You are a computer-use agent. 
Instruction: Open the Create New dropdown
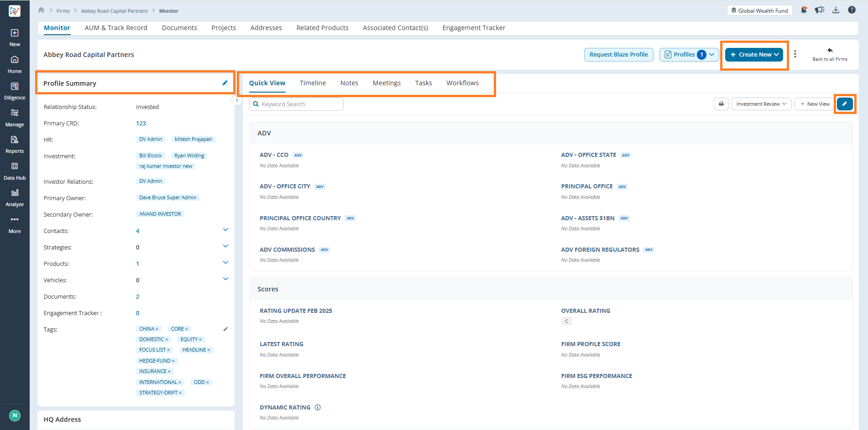click(x=754, y=55)
